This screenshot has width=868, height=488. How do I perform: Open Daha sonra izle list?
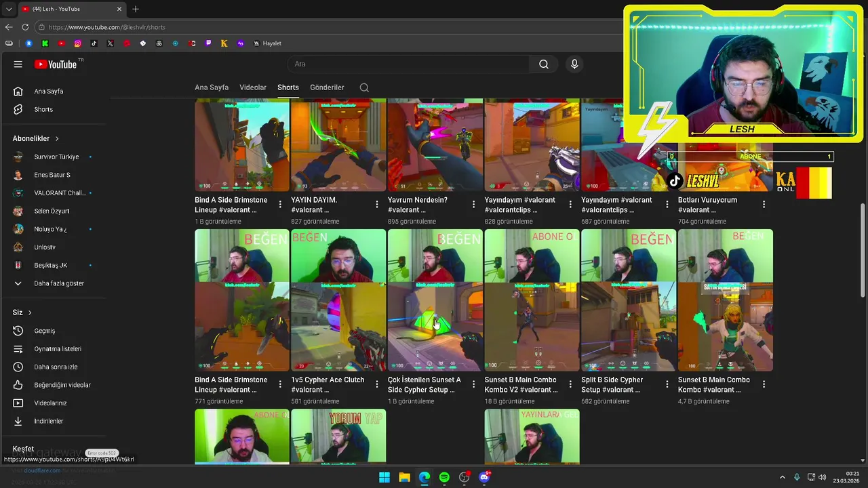(54, 367)
